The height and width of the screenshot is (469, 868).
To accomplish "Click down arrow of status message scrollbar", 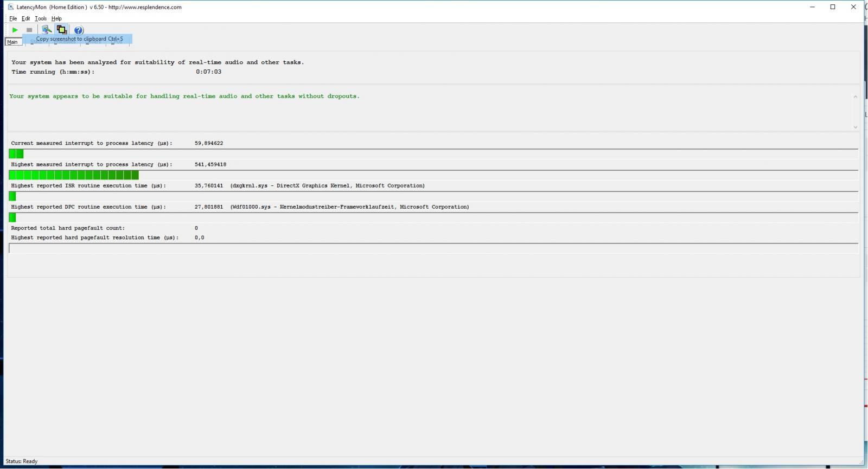I will pyautogui.click(x=856, y=127).
